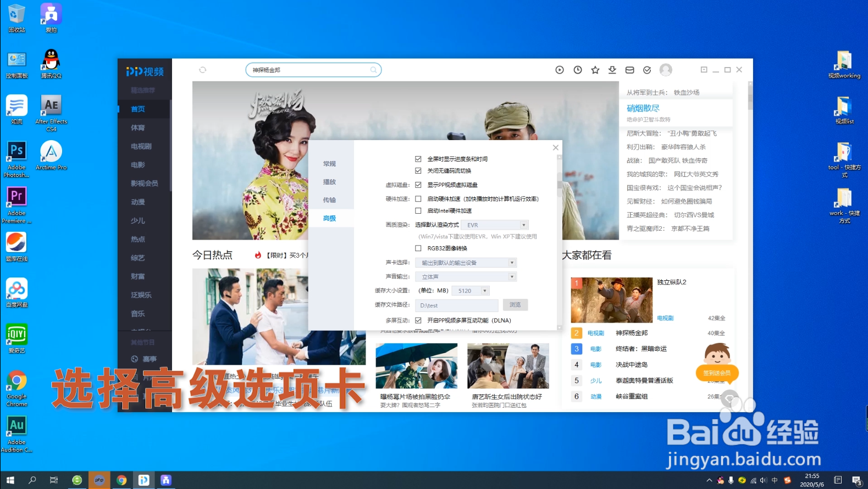Image resolution: width=868 pixels, height=489 pixels.
Task: Open favorites star icon
Action: tap(595, 70)
